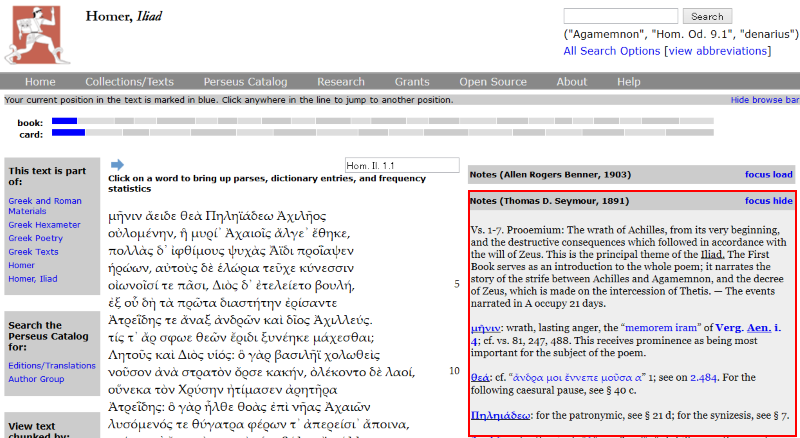Click the Perseus running figure logo

[37, 35]
